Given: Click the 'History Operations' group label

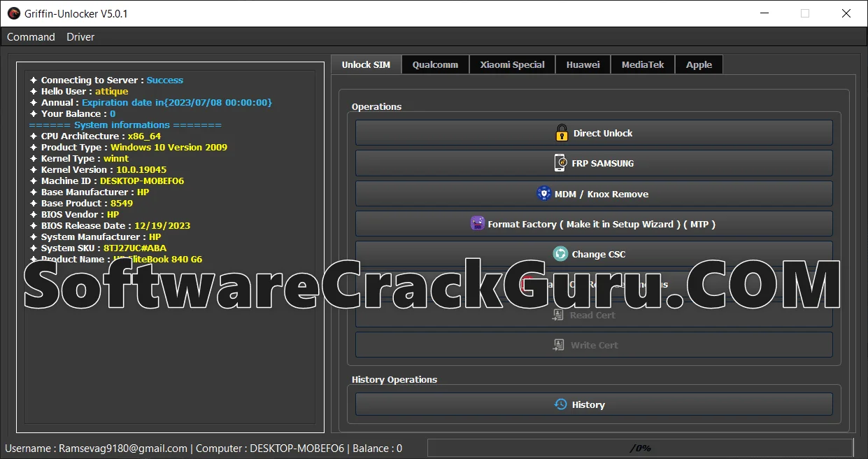Looking at the screenshot, I should click(394, 380).
